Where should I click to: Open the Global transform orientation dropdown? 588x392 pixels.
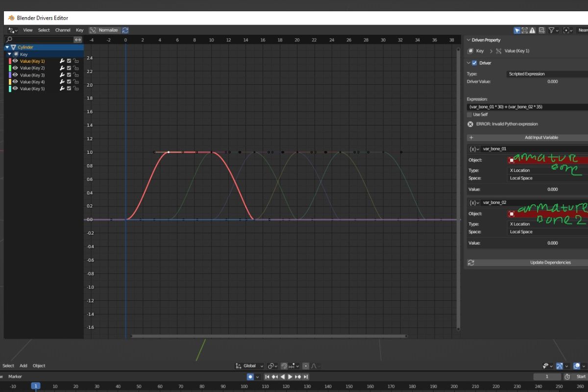coord(249,366)
